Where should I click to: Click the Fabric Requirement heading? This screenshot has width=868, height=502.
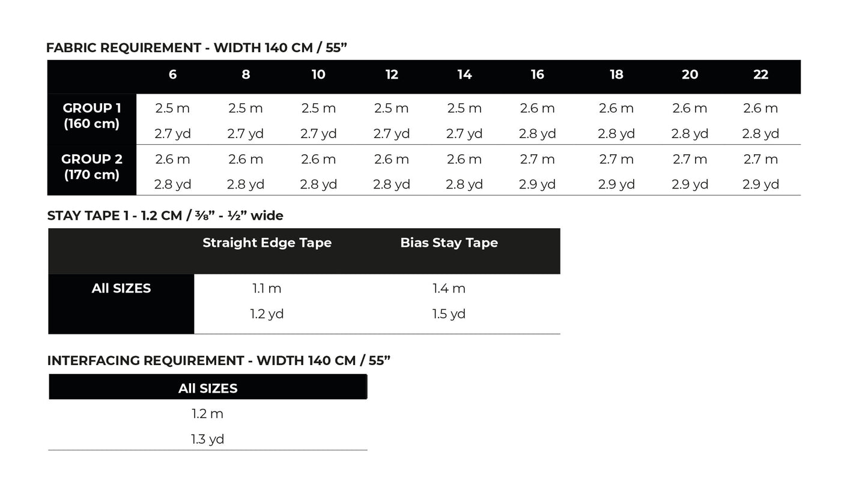click(196, 48)
